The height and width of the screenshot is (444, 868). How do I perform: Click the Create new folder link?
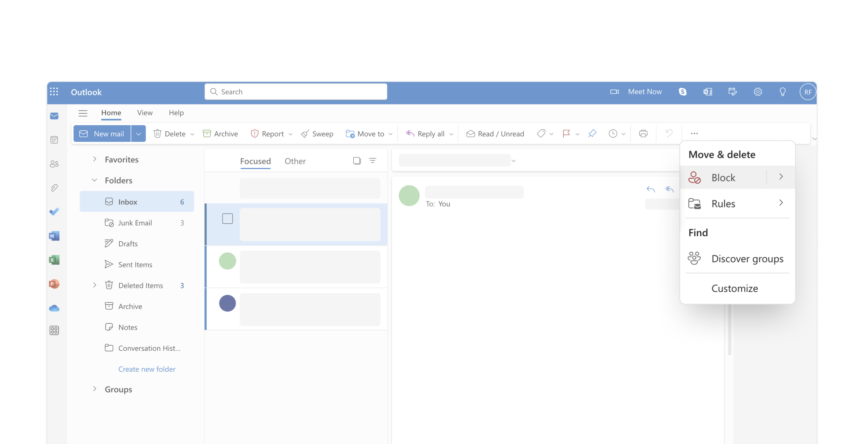pyautogui.click(x=147, y=369)
